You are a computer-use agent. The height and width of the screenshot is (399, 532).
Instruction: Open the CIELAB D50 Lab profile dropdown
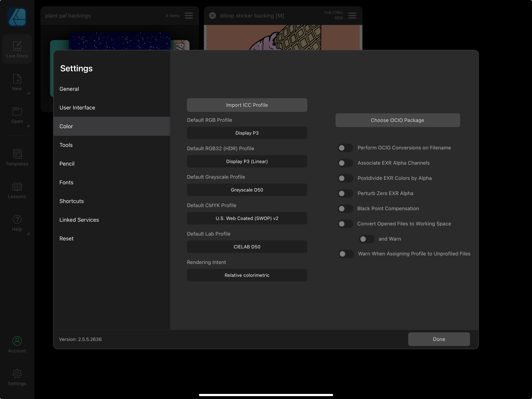coord(247,246)
